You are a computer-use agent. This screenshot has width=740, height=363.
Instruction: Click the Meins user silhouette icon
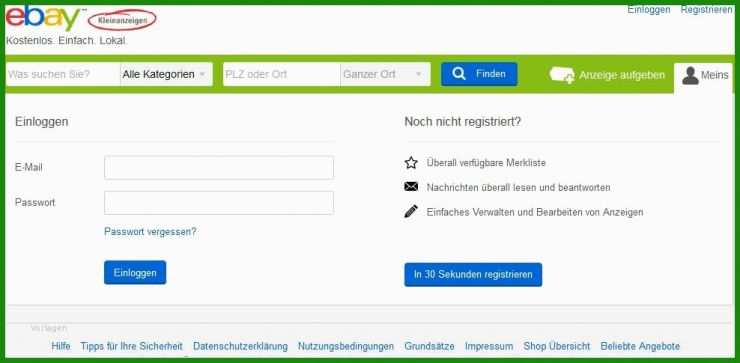tap(690, 75)
